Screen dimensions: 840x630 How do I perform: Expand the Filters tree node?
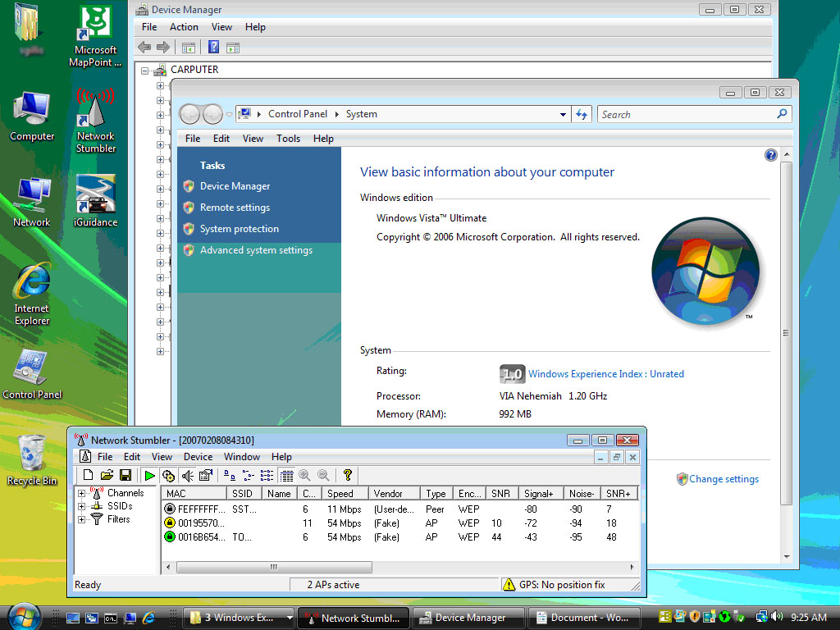pos(82,519)
